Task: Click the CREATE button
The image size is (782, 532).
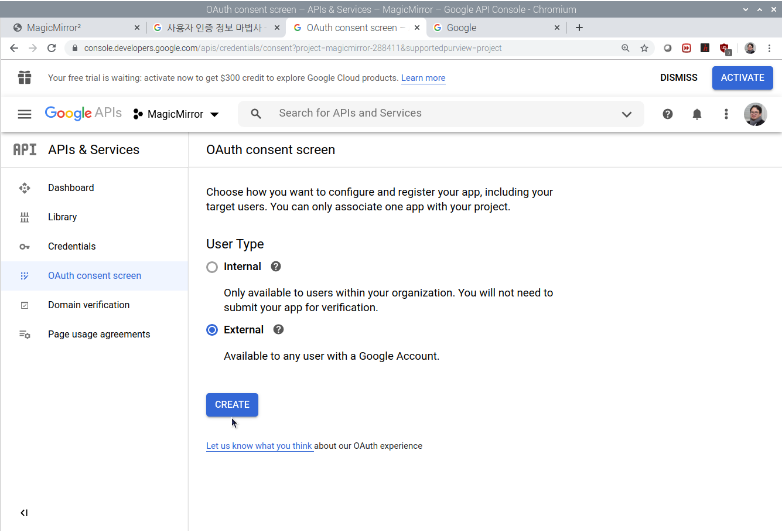Action: point(232,405)
